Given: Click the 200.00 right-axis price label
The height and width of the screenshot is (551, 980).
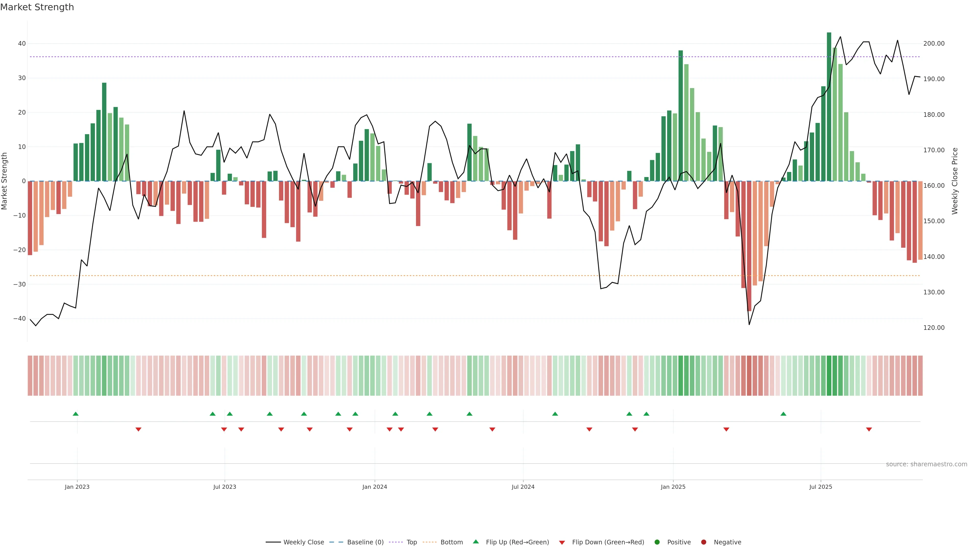Looking at the screenshot, I should coord(934,44).
